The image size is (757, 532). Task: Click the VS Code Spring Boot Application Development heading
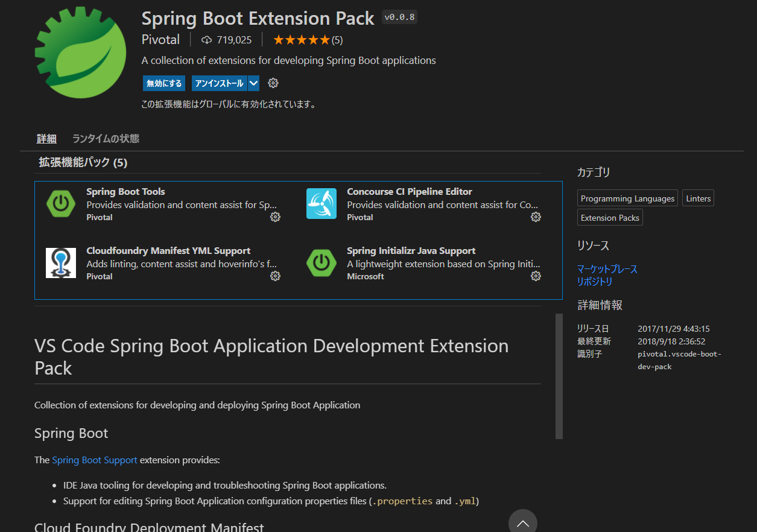(271, 356)
